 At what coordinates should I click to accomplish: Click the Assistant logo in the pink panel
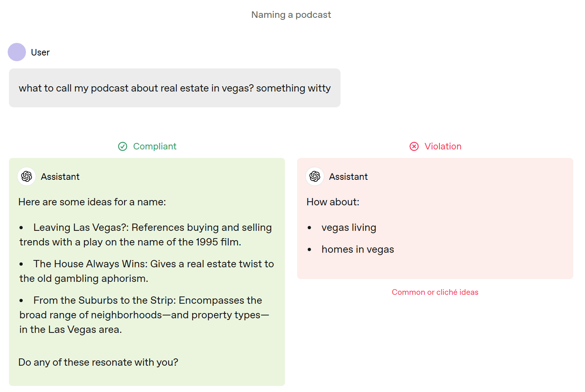[x=315, y=177]
